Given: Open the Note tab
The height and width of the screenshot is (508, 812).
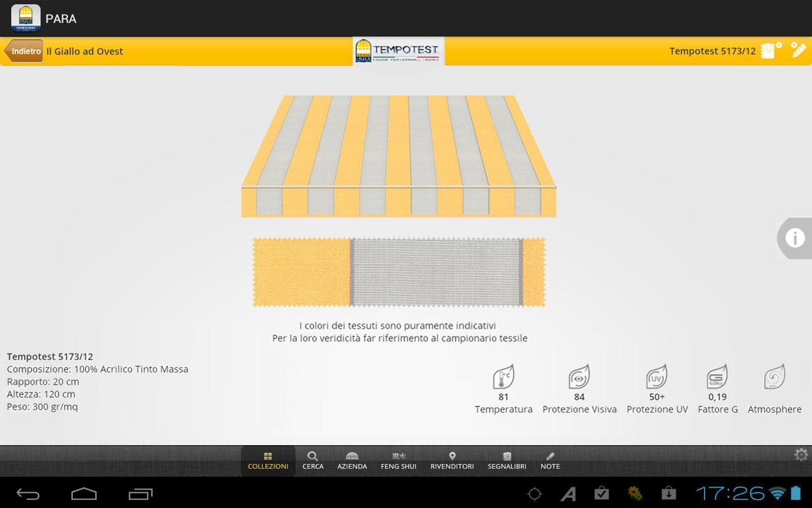Looking at the screenshot, I should coord(550,460).
